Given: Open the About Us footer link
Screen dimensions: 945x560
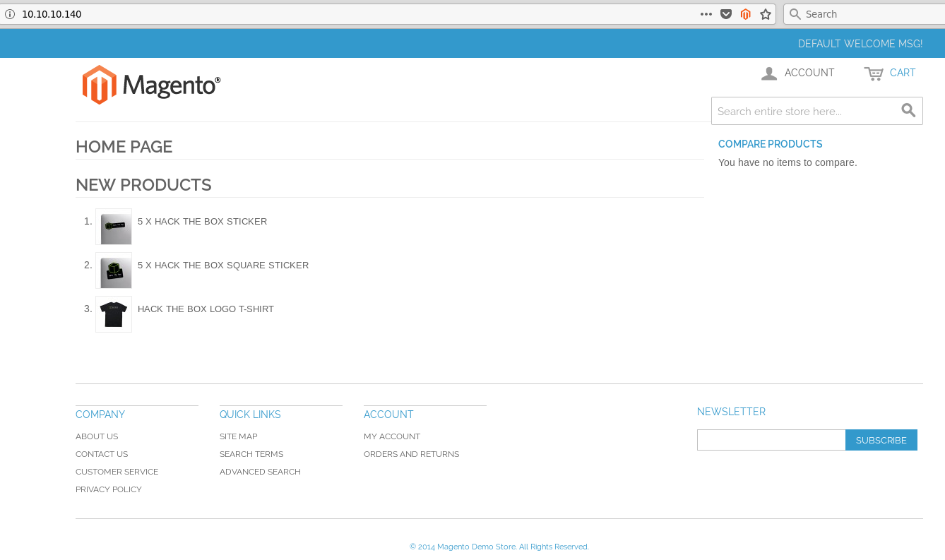Looking at the screenshot, I should tap(97, 436).
